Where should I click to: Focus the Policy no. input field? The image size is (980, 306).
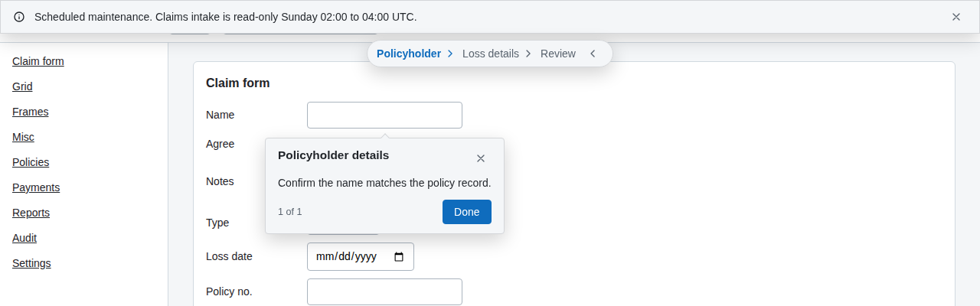[x=384, y=291]
